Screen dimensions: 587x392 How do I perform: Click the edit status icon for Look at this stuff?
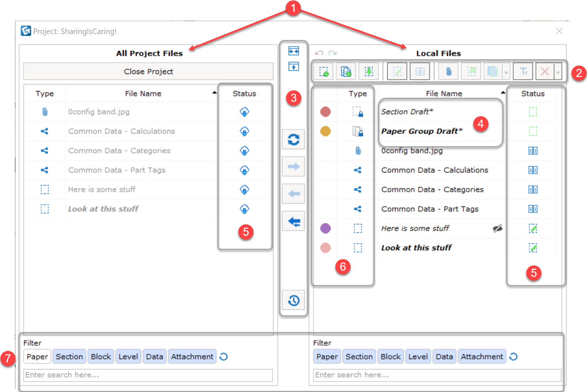[533, 248]
